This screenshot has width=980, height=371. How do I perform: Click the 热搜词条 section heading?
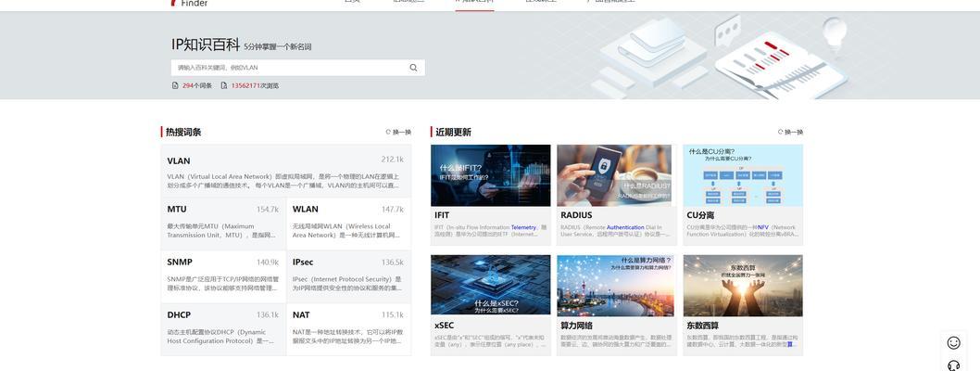[x=183, y=132]
